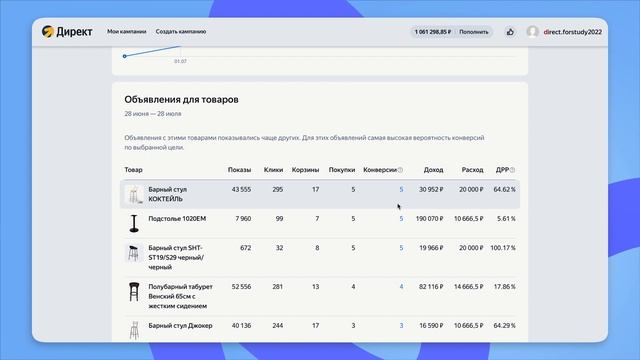Sort by the Показы column header

pyautogui.click(x=239, y=170)
